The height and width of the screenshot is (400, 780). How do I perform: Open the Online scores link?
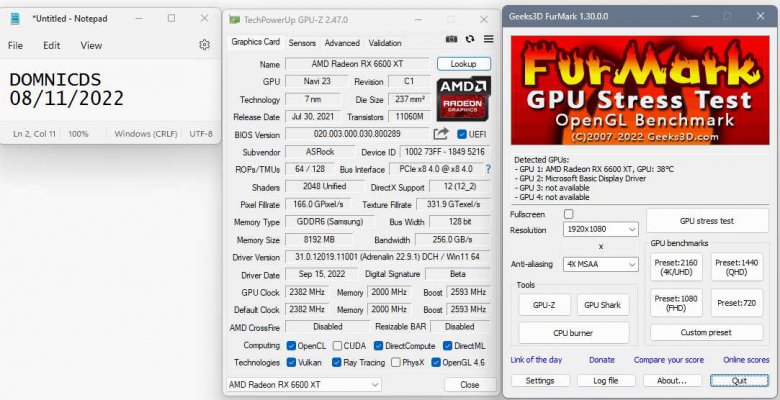pos(746,360)
